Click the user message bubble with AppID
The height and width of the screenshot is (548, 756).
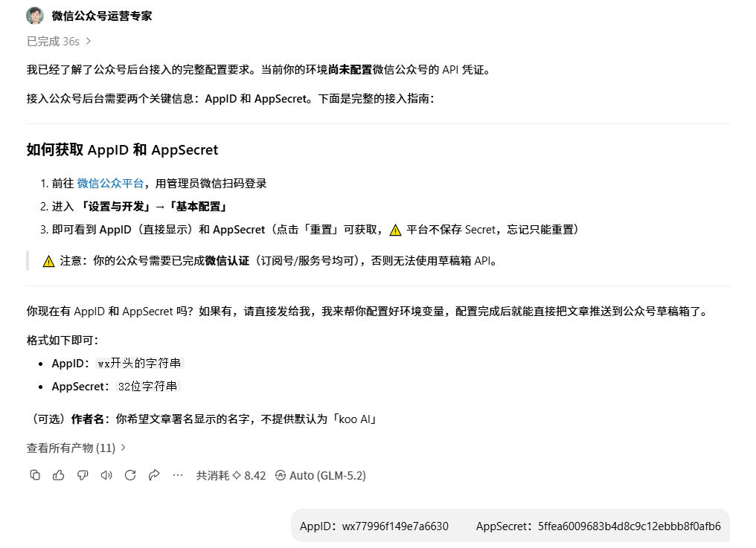coord(510,526)
